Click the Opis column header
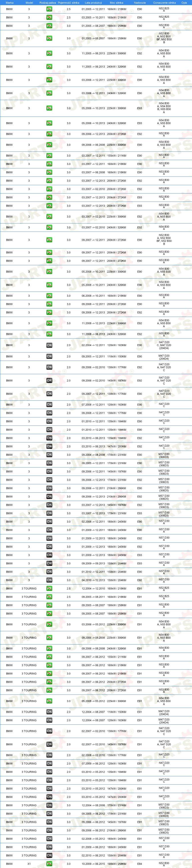 coord(184,2)
